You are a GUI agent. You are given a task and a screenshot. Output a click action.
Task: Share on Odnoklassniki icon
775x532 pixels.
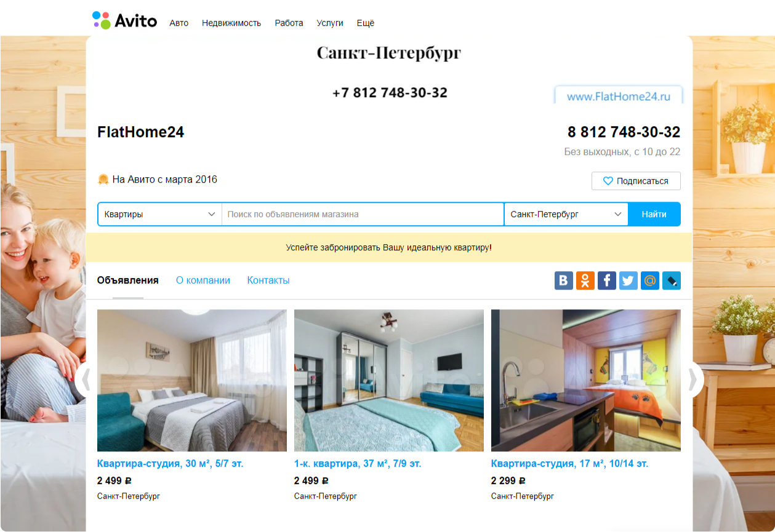585,281
